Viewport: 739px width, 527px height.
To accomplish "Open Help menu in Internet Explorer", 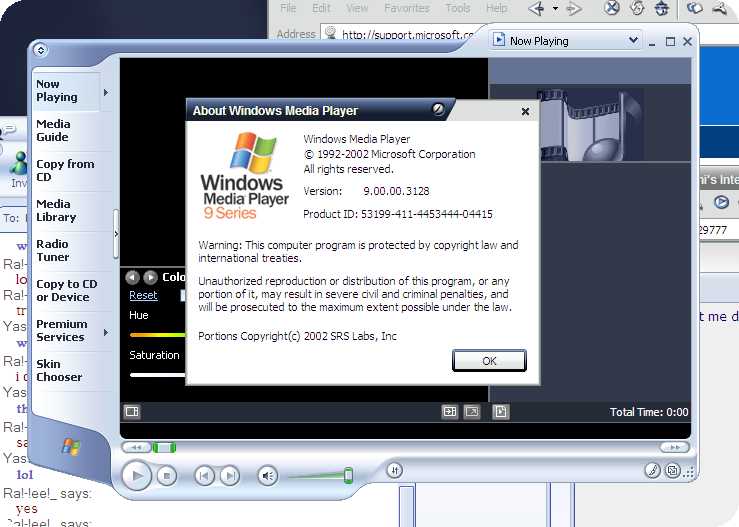I will tap(497, 8).
